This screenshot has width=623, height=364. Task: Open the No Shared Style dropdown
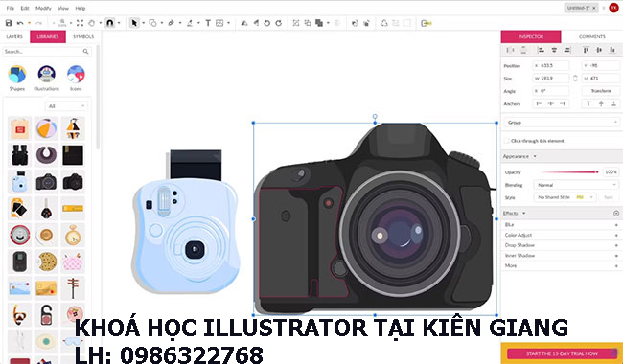[x=565, y=197]
